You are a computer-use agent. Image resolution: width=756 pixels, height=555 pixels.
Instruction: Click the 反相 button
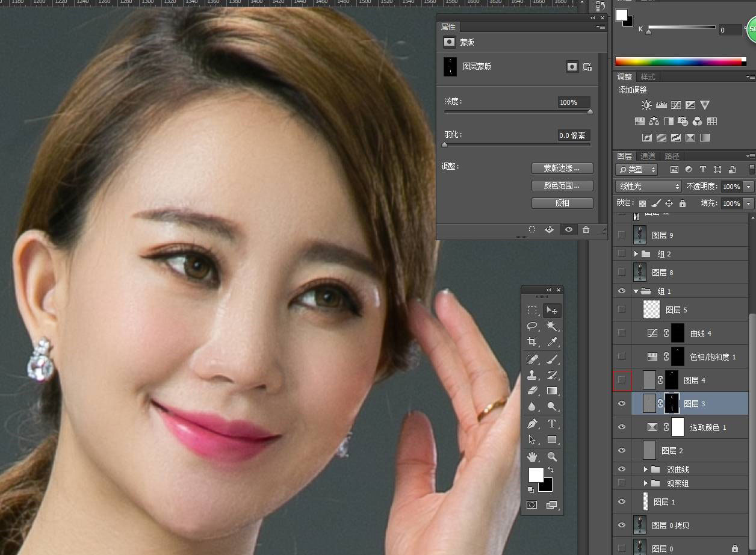tap(562, 203)
